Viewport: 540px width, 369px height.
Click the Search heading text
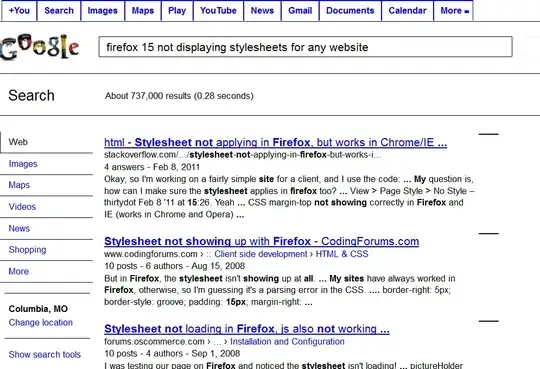point(31,95)
